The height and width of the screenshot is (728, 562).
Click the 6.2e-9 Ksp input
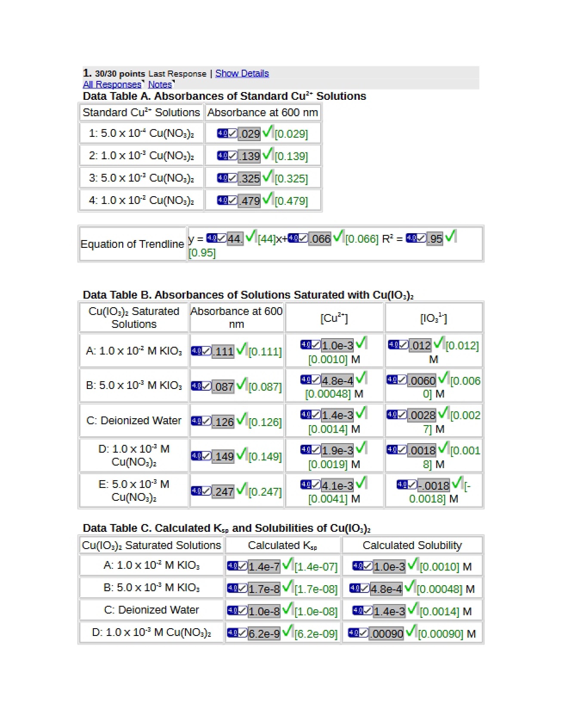tap(264, 633)
